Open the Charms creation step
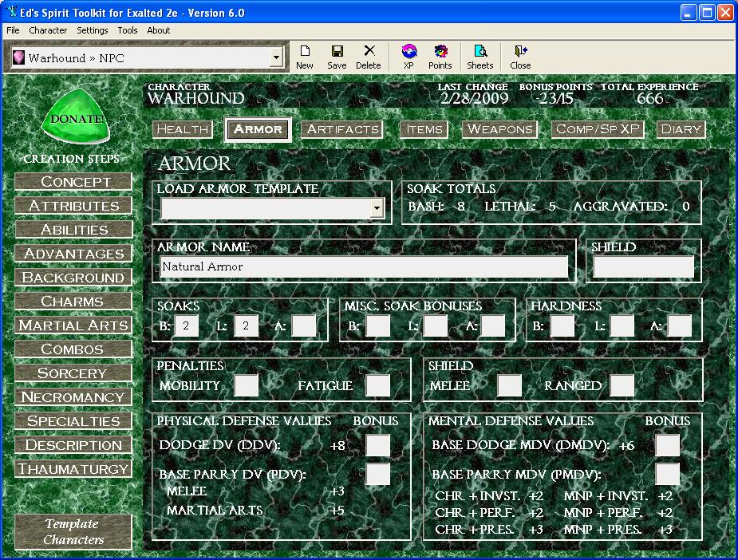 (73, 302)
